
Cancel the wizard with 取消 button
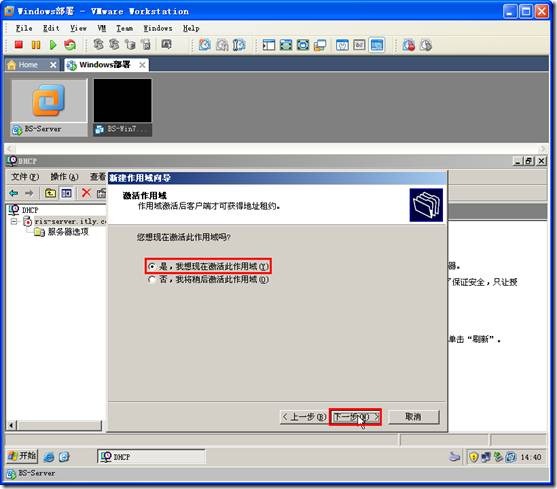(x=413, y=417)
